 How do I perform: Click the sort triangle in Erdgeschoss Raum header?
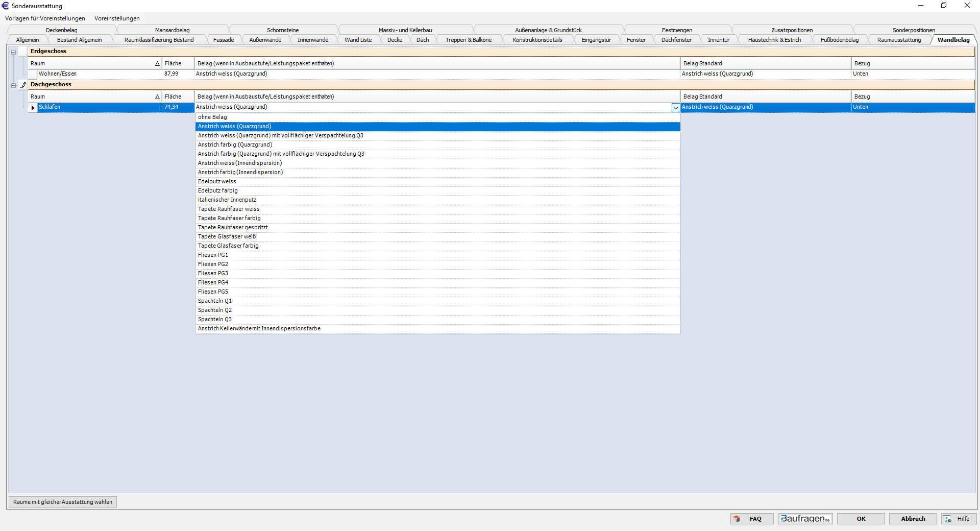[157, 64]
